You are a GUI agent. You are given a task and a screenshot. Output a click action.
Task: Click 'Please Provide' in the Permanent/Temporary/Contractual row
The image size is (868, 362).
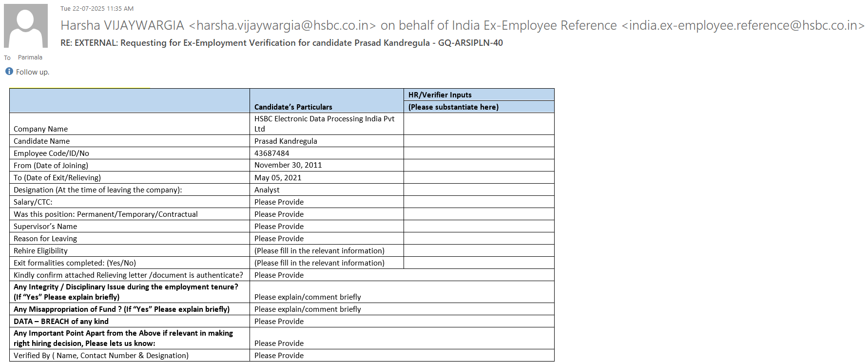pos(279,214)
